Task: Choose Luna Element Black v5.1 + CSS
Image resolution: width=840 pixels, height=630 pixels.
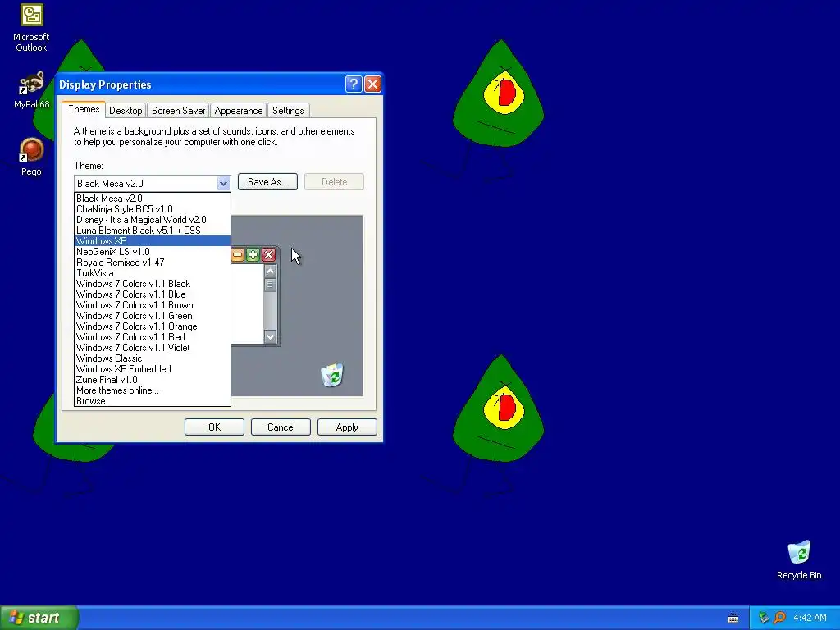Action: tap(152, 231)
